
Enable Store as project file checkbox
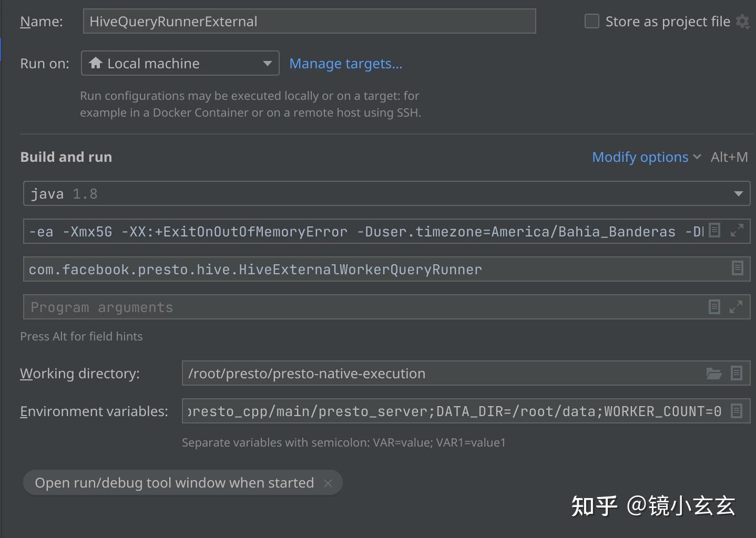coord(592,22)
